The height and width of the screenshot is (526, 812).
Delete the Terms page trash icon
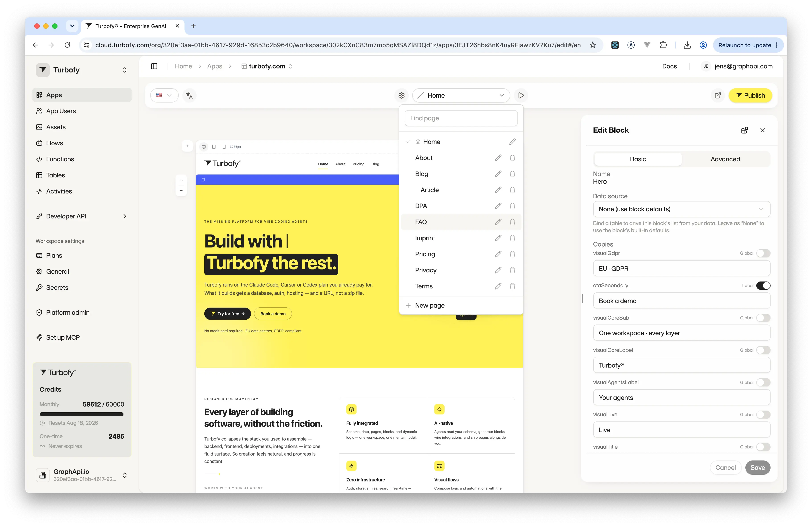[x=513, y=286]
